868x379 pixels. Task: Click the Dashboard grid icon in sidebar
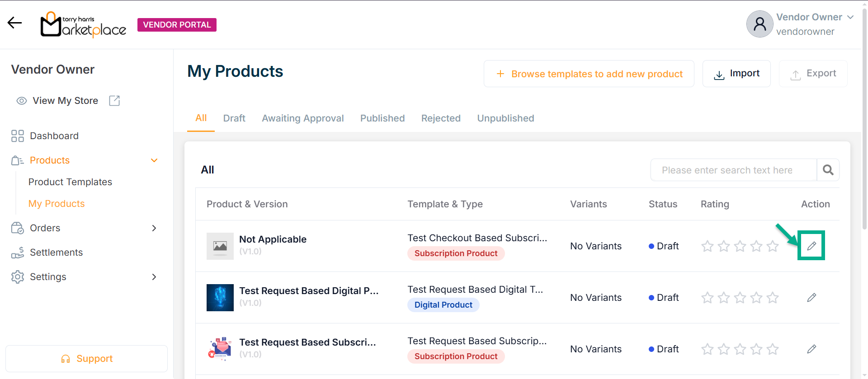pos(18,136)
